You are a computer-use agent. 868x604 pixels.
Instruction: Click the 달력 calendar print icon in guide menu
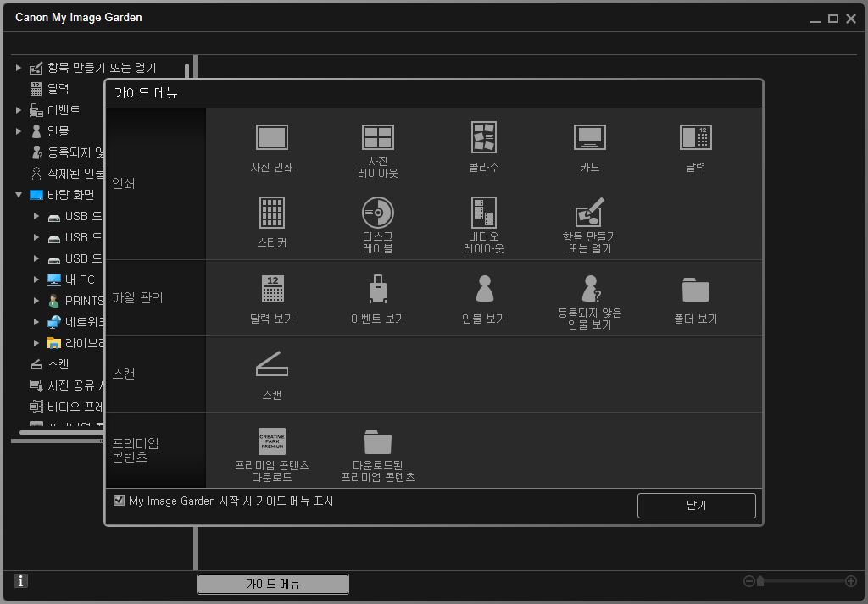696,138
